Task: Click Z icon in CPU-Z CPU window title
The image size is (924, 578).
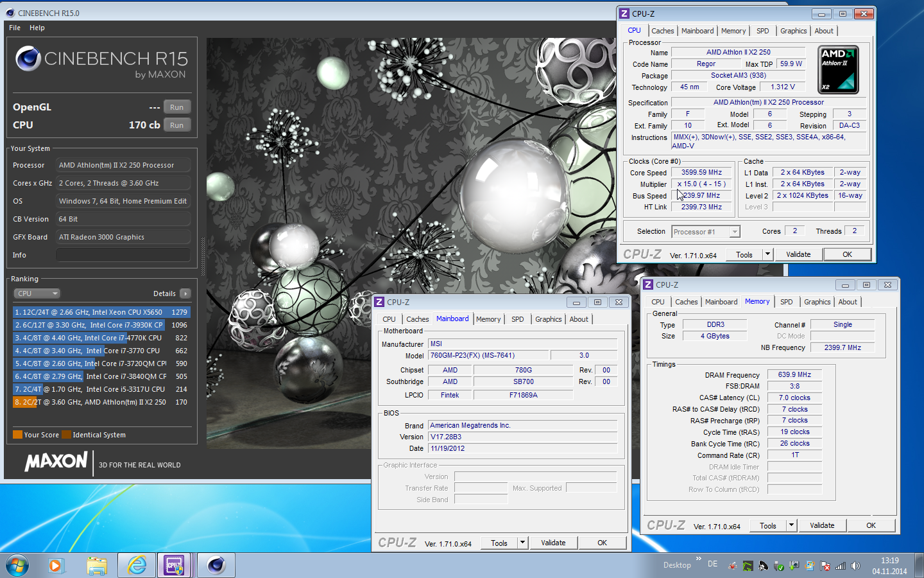Action: click(x=624, y=13)
